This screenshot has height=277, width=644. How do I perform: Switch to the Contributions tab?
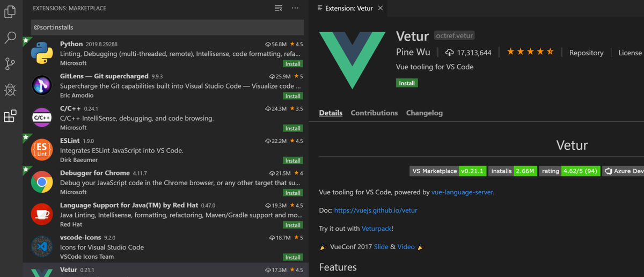pos(374,113)
